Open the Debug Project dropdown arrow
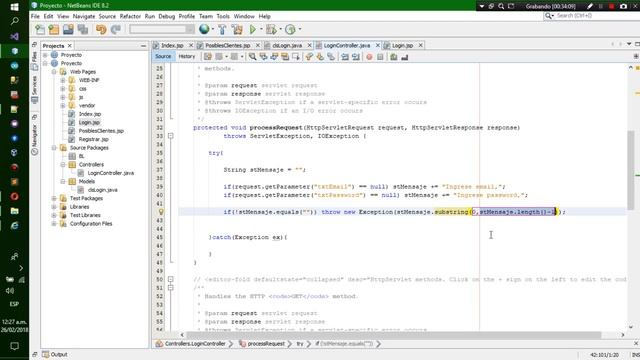Image resolution: width=640 pixels, height=360 pixels. click(280, 29)
